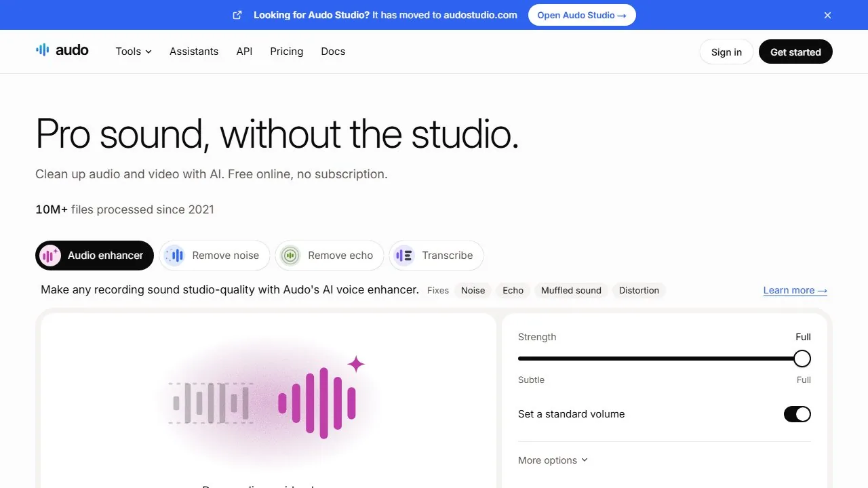Screen dimensions: 868x488
Task: Switch to the Remove echo tab
Action: tap(329, 256)
